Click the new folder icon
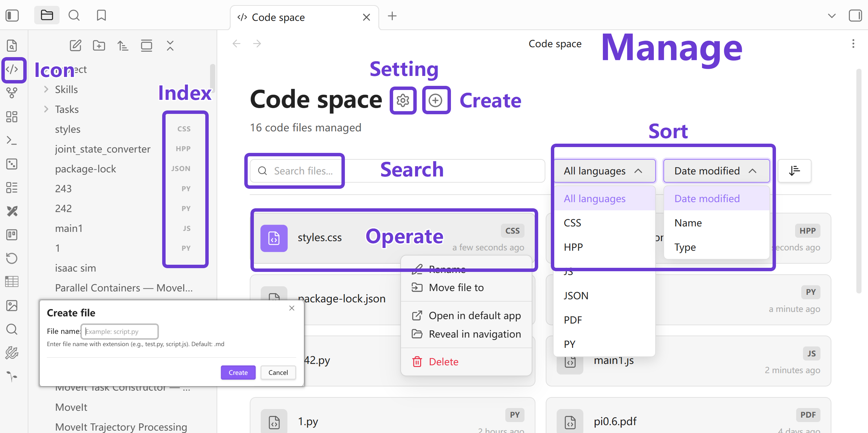Viewport: 868px width, 433px height. 99,45
